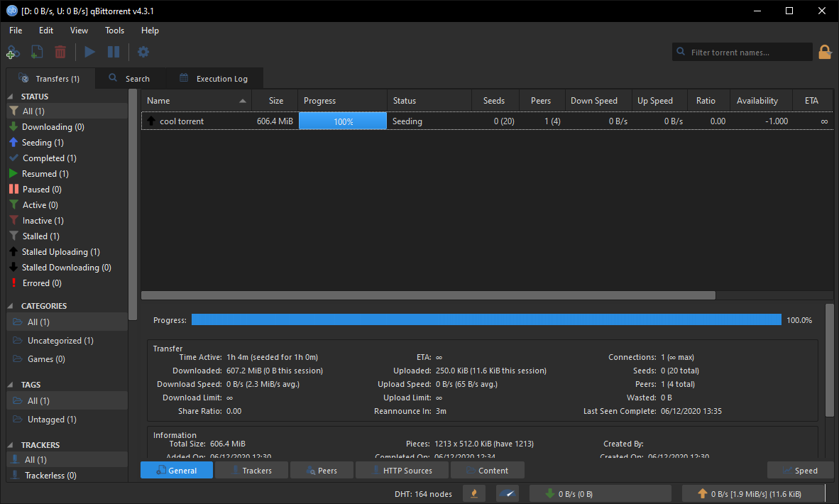This screenshot has width=839, height=504.
Task: Open Options via the gear icon
Action: tap(143, 53)
